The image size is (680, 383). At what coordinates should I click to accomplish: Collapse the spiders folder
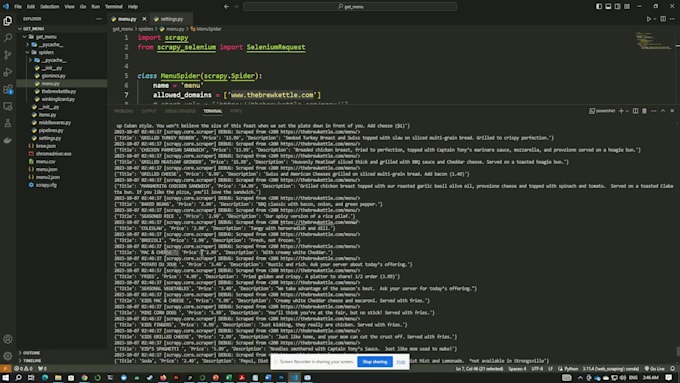[x=46, y=52]
